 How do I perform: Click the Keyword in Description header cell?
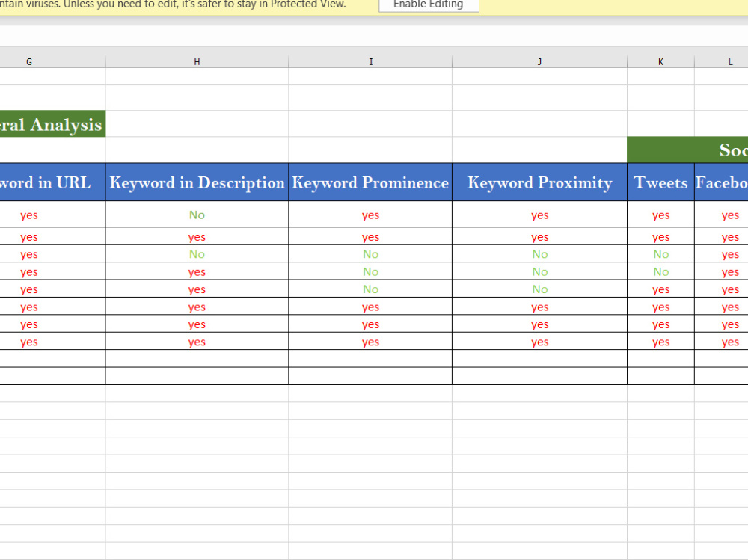[x=197, y=182]
